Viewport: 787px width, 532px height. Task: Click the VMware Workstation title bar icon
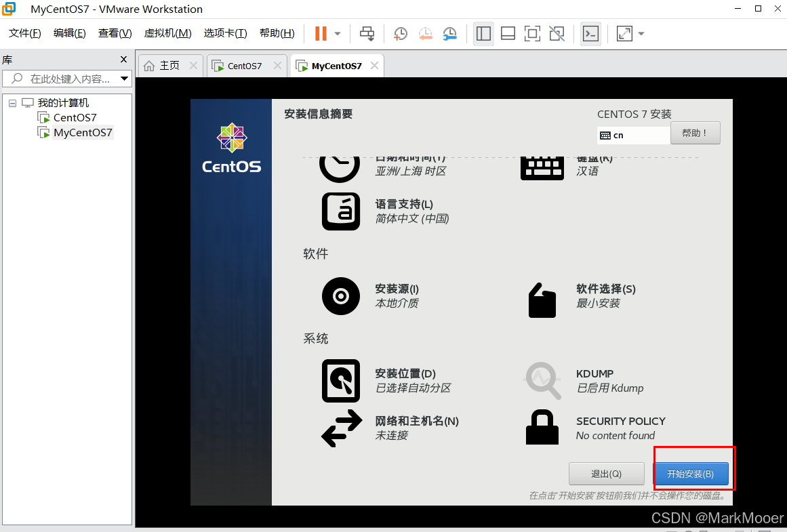pyautogui.click(x=9, y=9)
